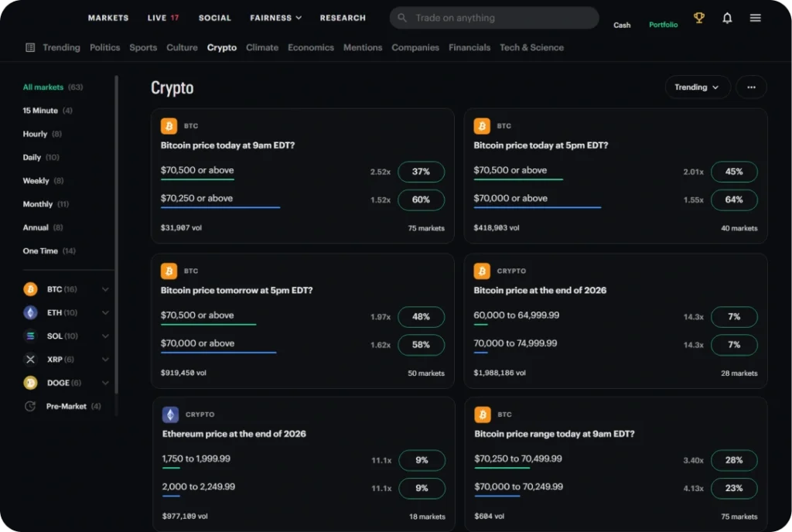Open the hamburger menu icon
This screenshot has width=792, height=532.
click(x=755, y=18)
